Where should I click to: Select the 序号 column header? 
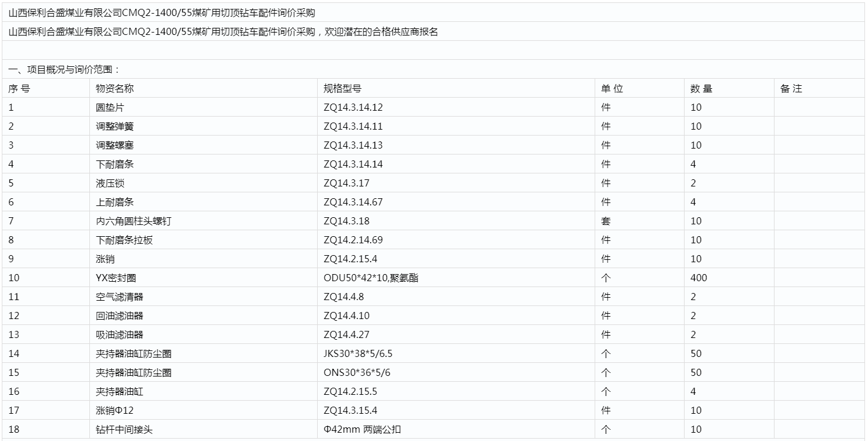[20, 89]
